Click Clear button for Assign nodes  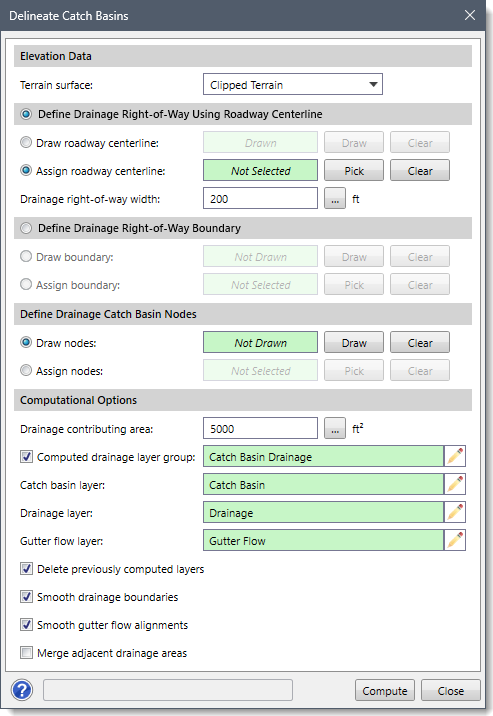pyautogui.click(x=420, y=370)
